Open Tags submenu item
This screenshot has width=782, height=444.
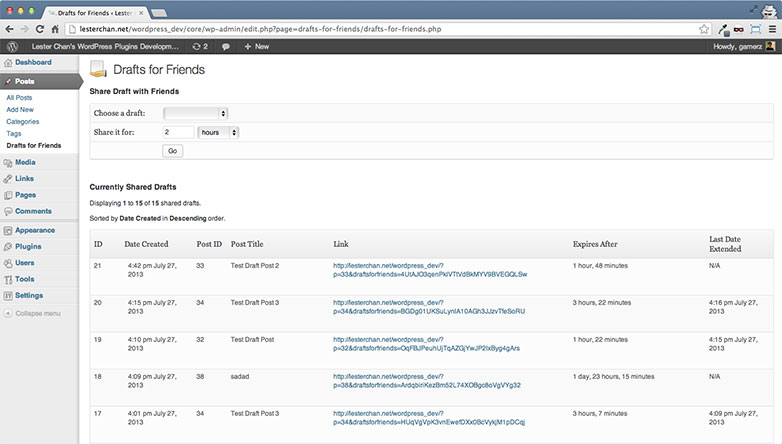(x=13, y=134)
